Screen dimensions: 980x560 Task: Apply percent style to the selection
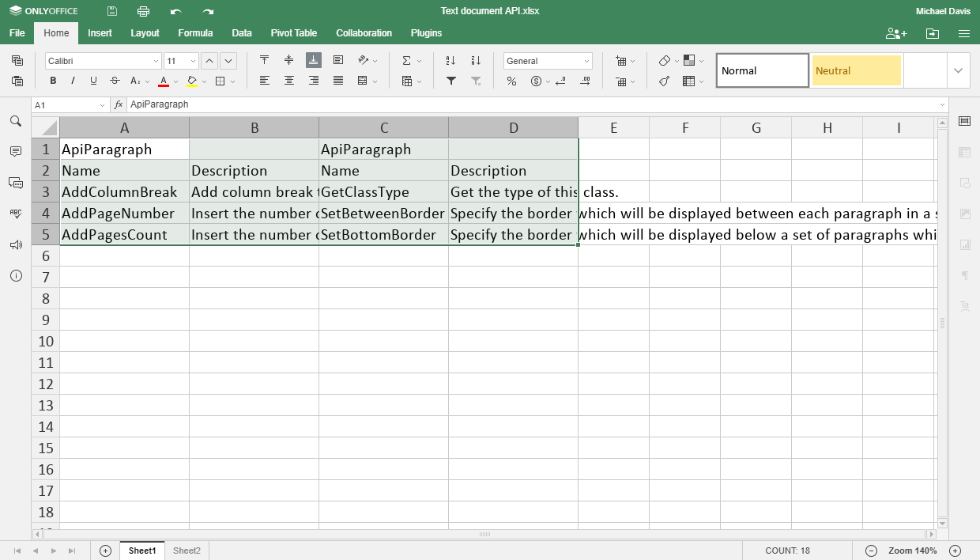[x=511, y=81]
